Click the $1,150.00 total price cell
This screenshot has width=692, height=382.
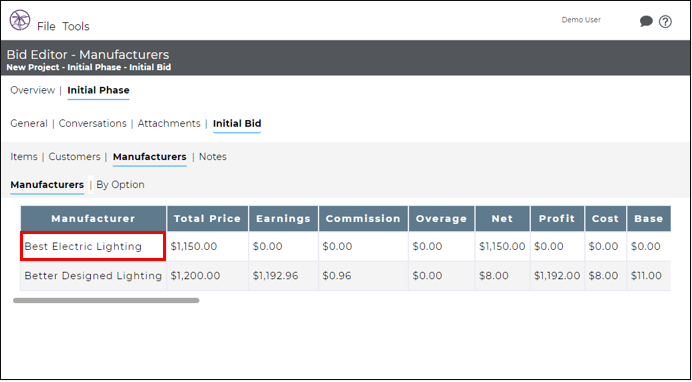[207, 246]
